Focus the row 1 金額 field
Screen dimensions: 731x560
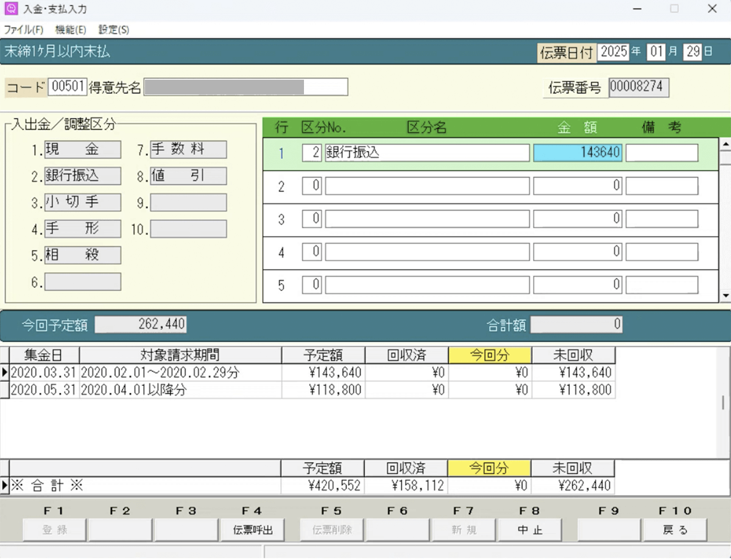tap(577, 153)
